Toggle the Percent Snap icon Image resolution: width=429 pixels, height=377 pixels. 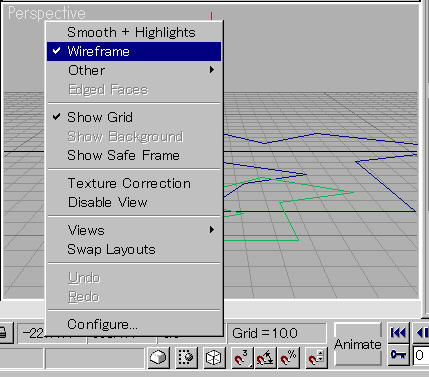point(288,358)
